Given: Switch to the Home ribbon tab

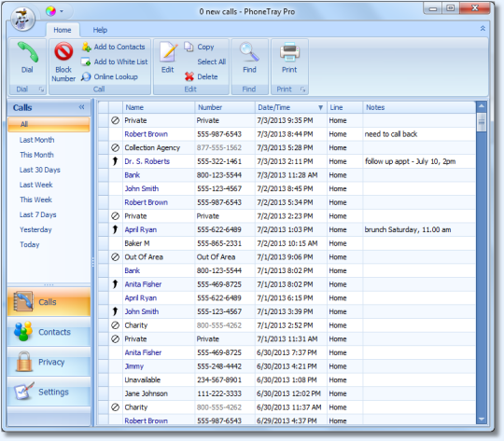Looking at the screenshot, I should [x=63, y=30].
